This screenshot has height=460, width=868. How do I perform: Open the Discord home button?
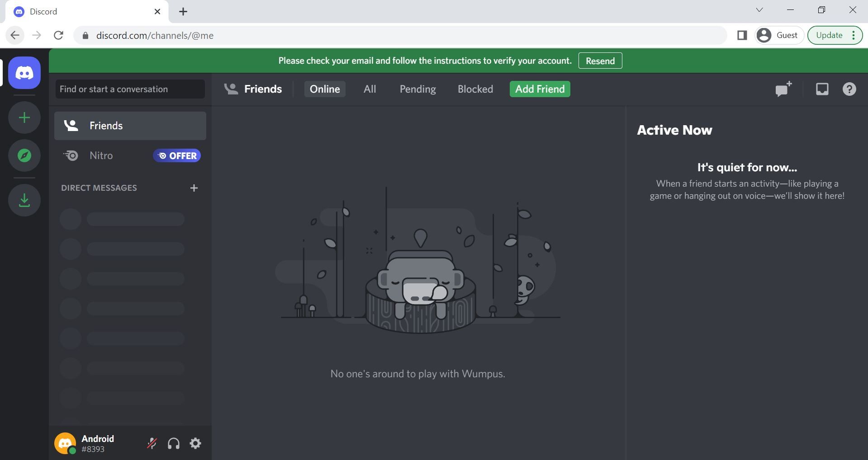click(x=24, y=72)
